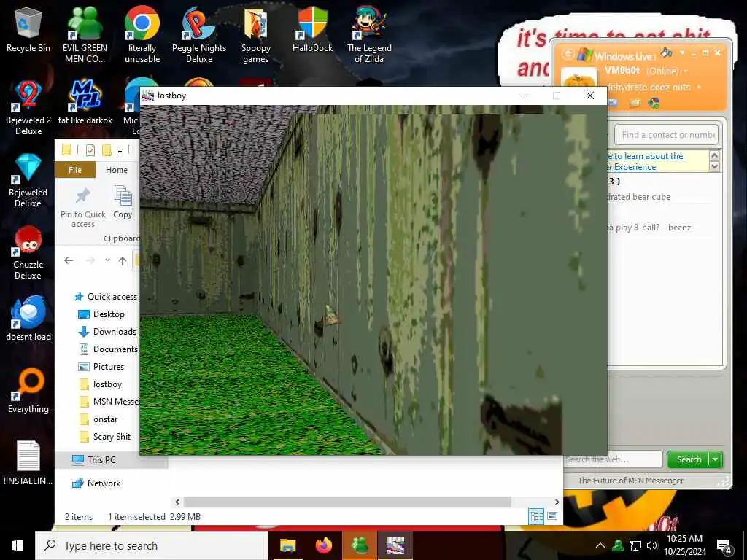Select The Legend of Zilda shortcut

369,34
